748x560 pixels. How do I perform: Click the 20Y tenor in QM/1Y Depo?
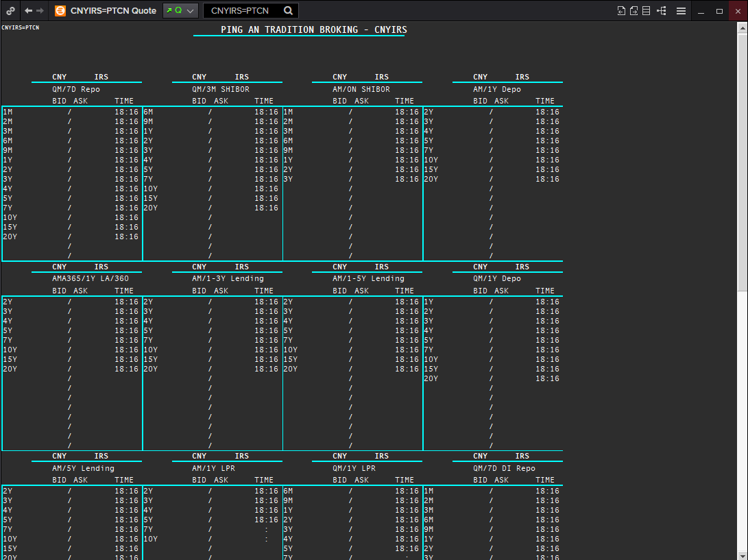pyautogui.click(x=431, y=379)
